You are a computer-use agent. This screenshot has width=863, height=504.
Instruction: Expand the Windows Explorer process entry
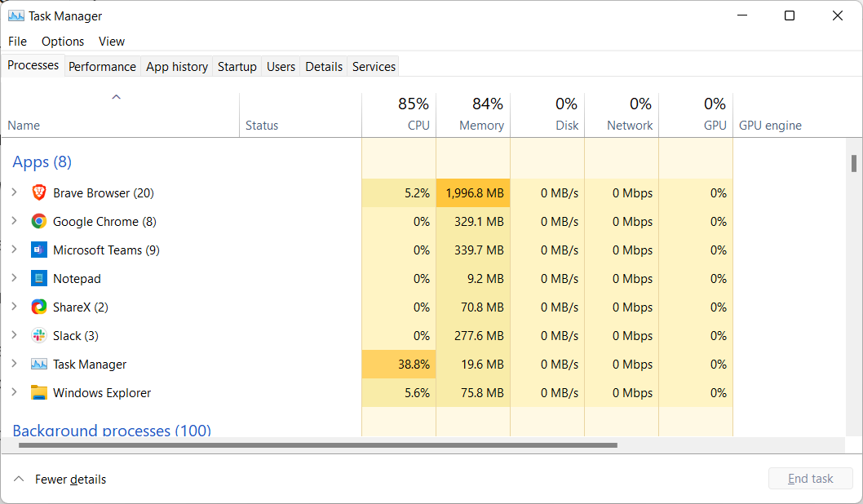click(x=15, y=392)
